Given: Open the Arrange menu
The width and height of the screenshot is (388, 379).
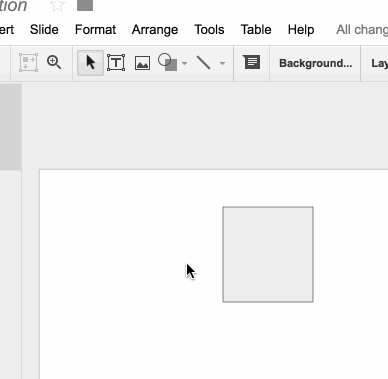Looking at the screenshot, I should coord(155,30).
